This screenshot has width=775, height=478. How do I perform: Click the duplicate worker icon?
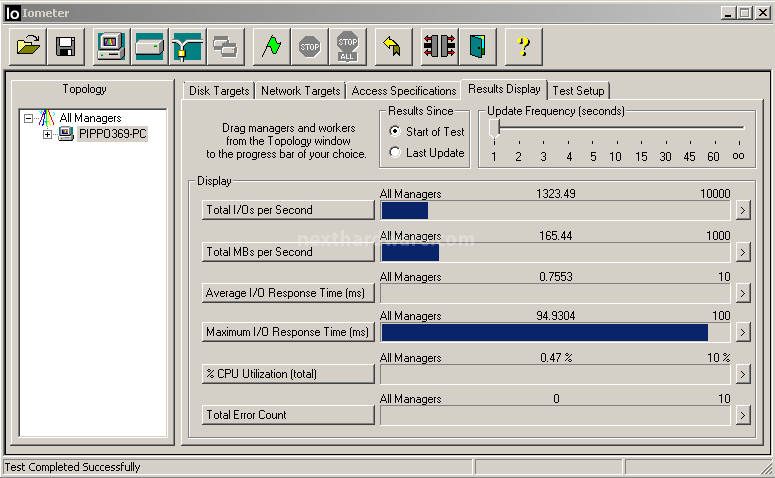coord(226,46)
